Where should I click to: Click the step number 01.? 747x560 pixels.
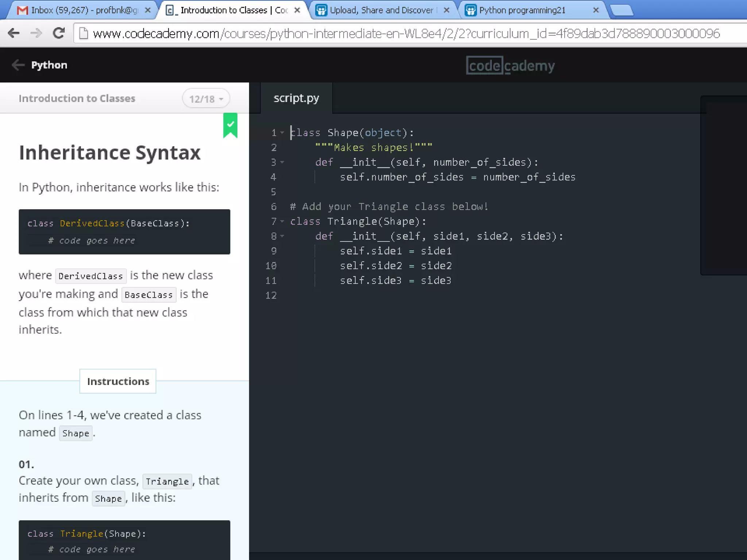(x=26, y=464)
